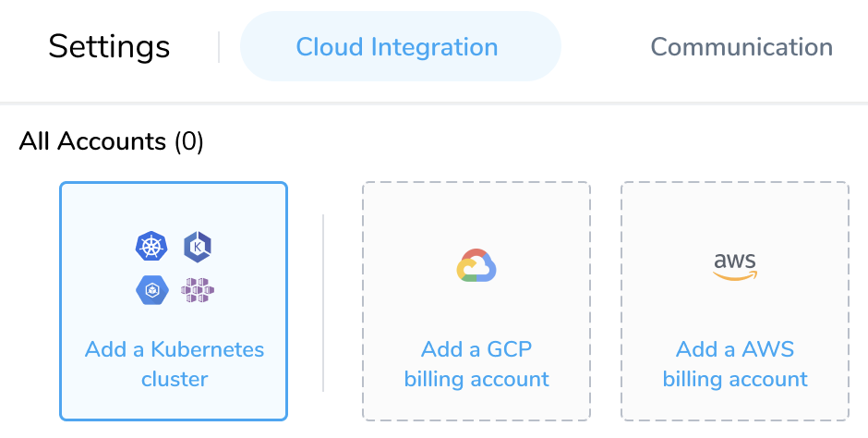Click 'Add a GCP billing account' text

point(476,364)
